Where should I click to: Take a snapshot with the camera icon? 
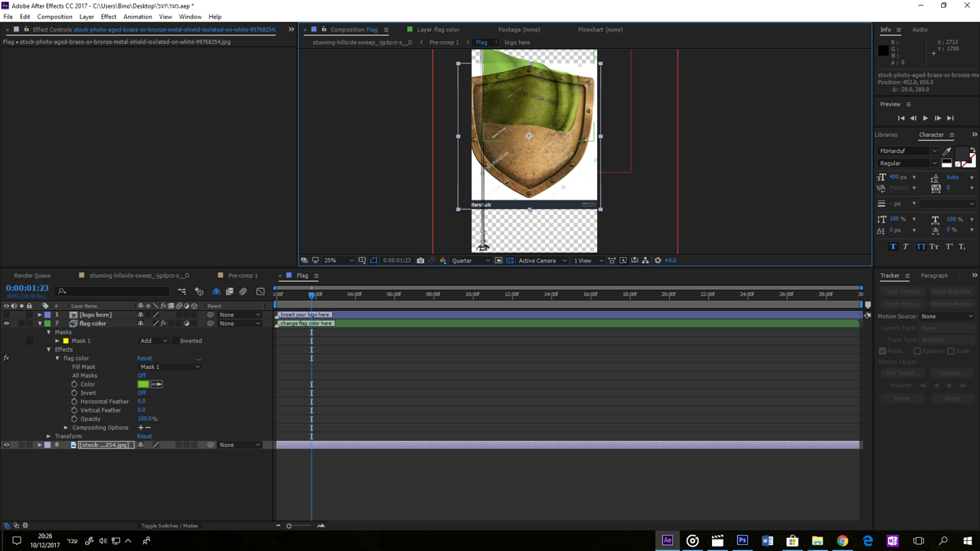tap(420, 260)
